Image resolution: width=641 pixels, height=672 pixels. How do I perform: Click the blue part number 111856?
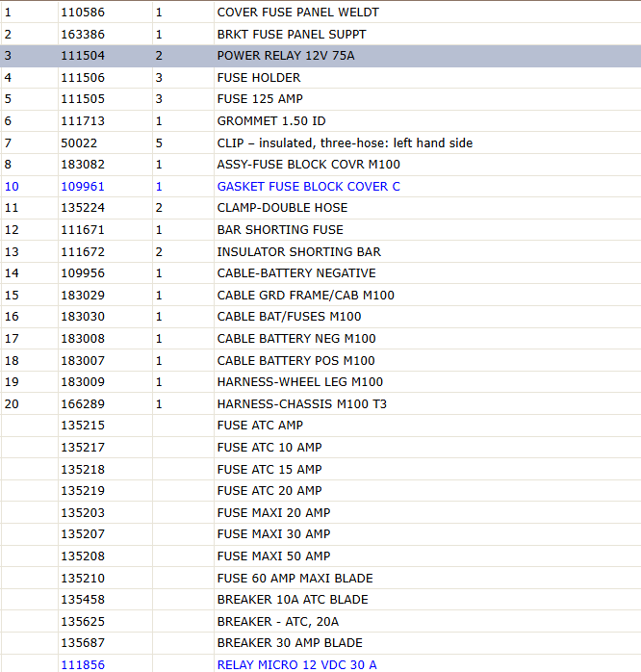[x=83, y=664]
